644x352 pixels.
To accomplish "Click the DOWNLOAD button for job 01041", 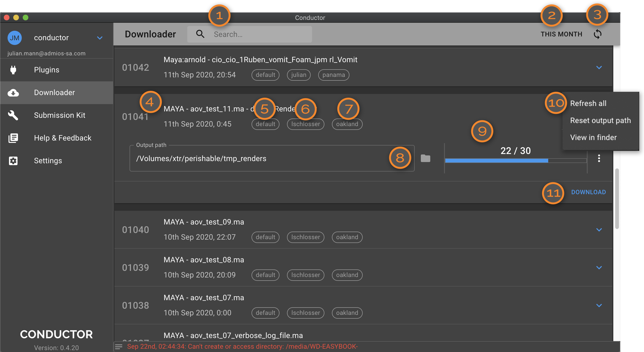I will pos(588,192).
